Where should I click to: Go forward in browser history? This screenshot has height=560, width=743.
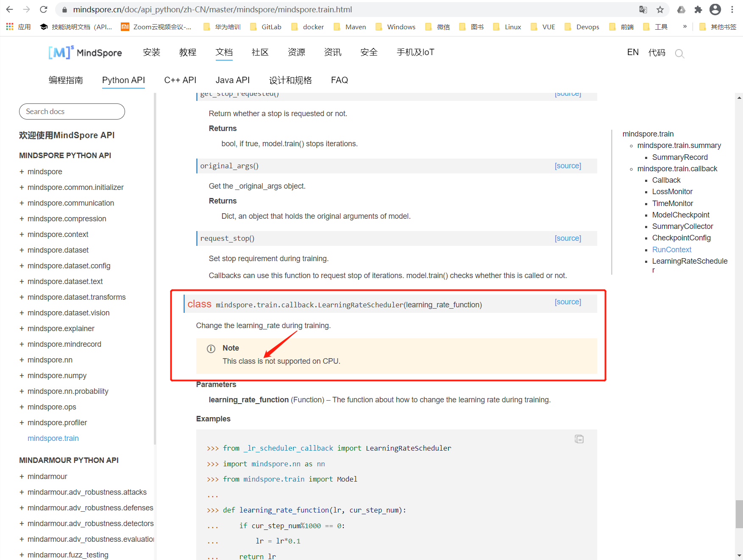click(x=26, y=9)
